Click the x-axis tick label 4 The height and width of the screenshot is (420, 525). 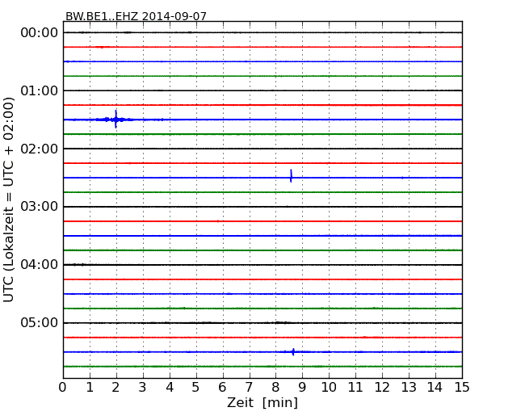pyautogui.click(x=170, y=388)
